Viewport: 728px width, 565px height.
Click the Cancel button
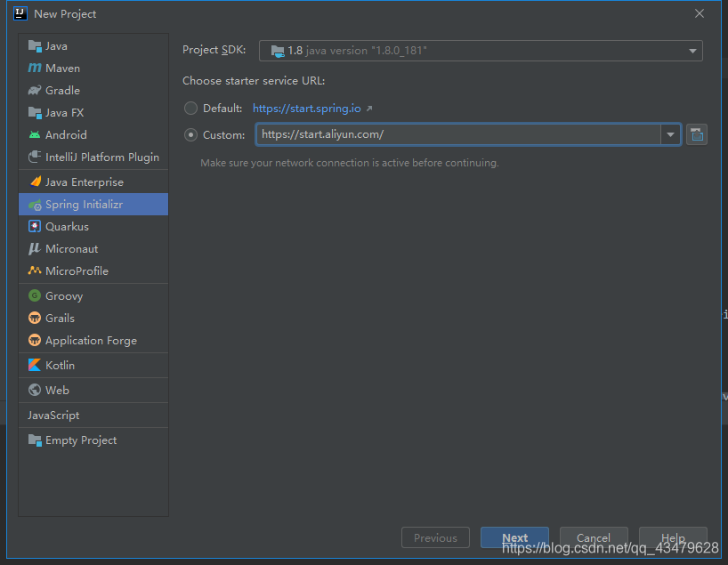pyautogui.click(x=594, y=537)
